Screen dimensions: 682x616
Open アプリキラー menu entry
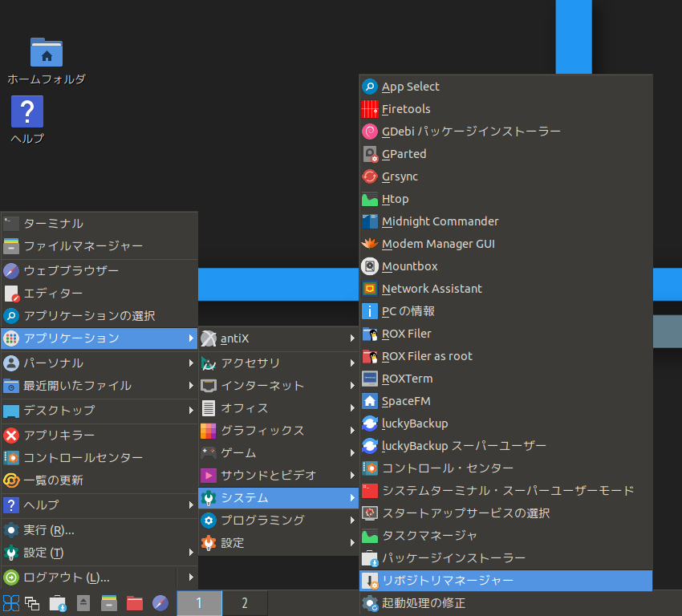point(99,436)
